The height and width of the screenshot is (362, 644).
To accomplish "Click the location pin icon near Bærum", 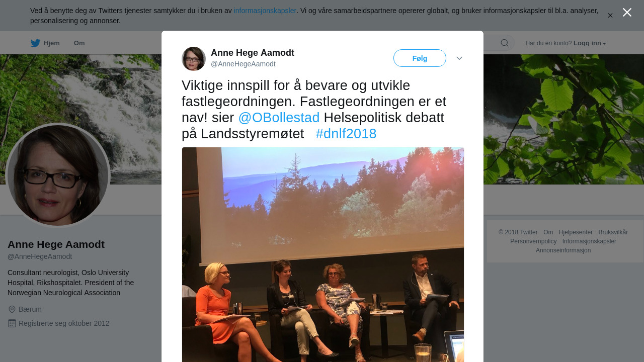I will coord(12,309).
